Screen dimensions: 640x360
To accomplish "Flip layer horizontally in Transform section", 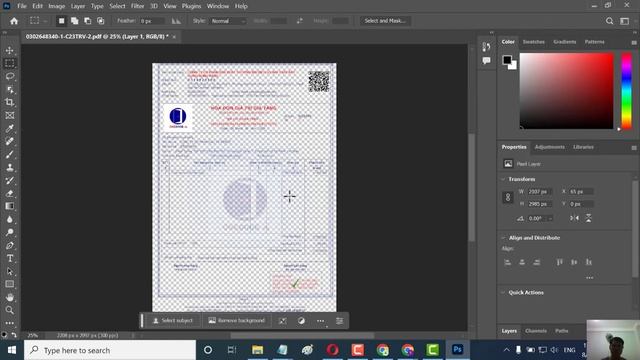I will pos(574,218).
